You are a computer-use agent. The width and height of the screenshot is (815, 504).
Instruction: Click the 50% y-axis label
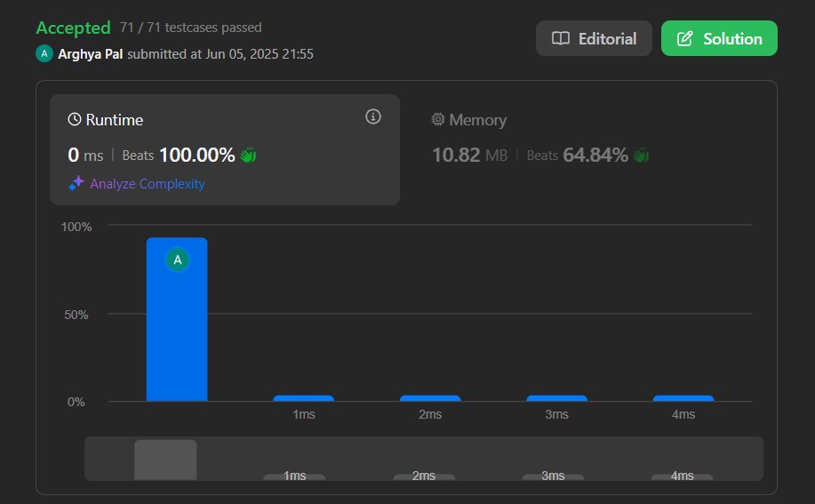click(x=76, y=315)
